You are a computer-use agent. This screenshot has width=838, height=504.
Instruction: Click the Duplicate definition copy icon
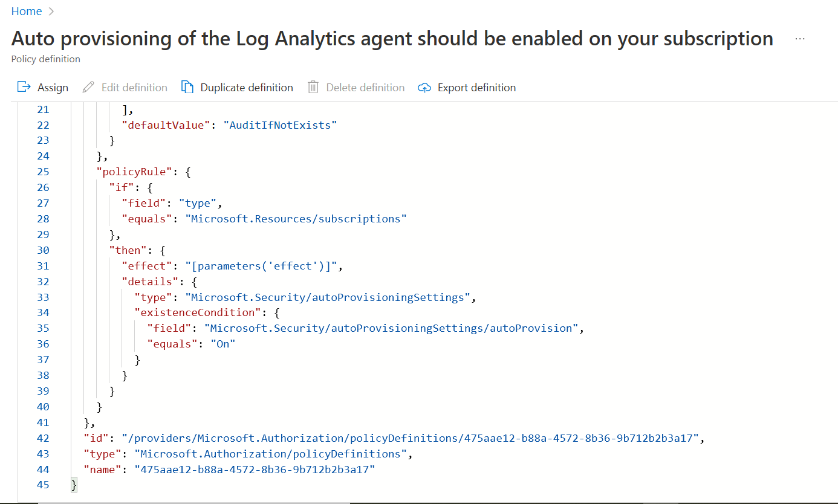click(186, 87)
